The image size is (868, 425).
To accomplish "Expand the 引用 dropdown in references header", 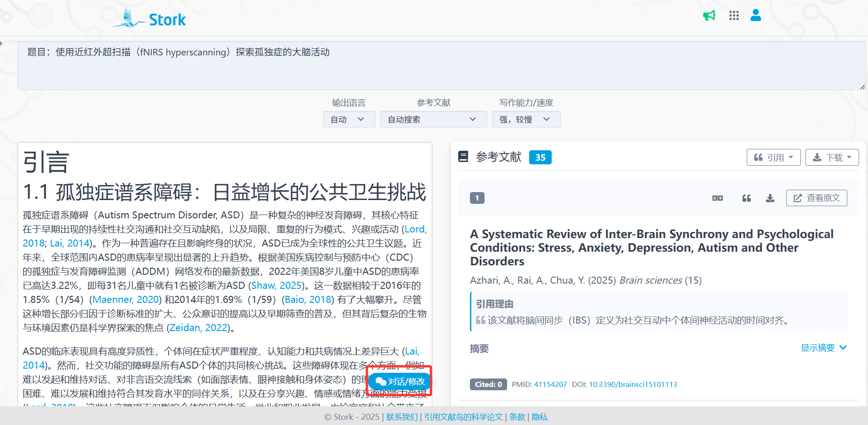I will tap(773, 157).
